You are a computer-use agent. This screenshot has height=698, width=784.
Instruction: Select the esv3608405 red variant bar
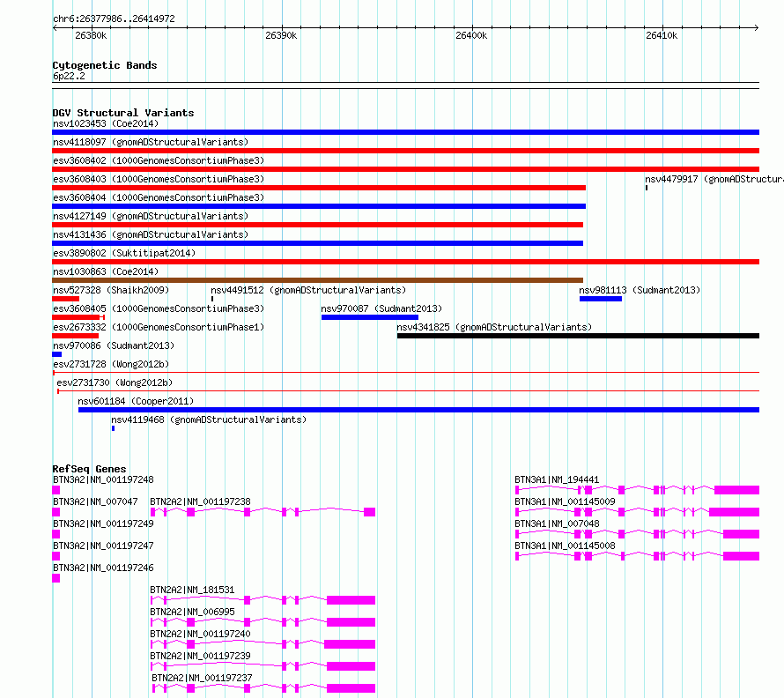[x=78, y=317]
